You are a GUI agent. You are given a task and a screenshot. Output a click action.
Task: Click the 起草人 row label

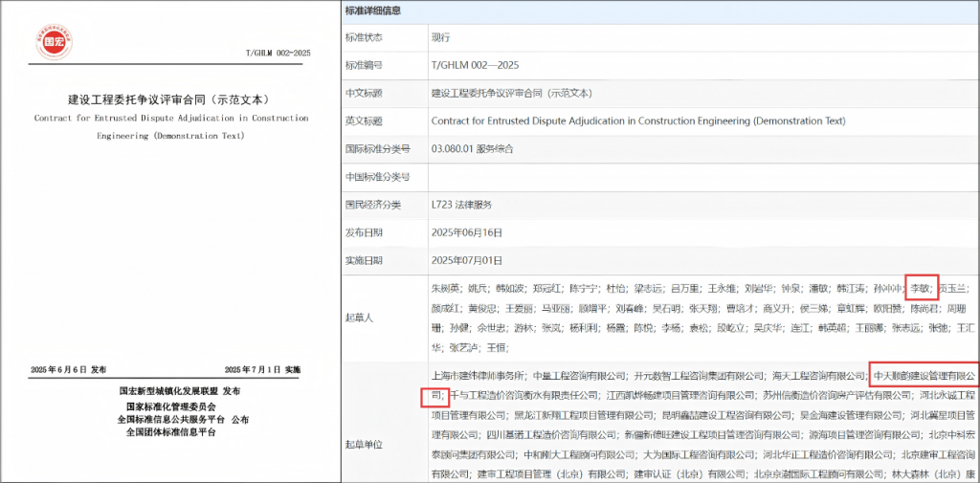[360, 318]
